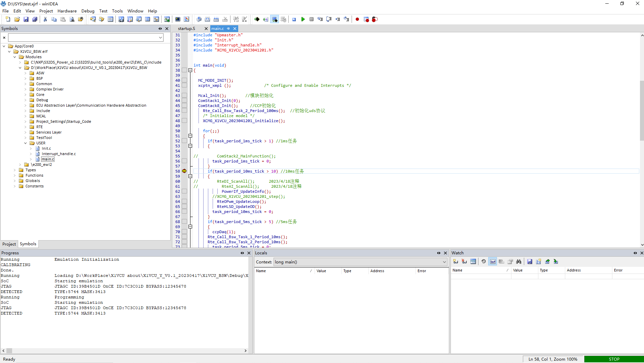Click the hardware breakpoints gear-dot icon

click(374, 19)
